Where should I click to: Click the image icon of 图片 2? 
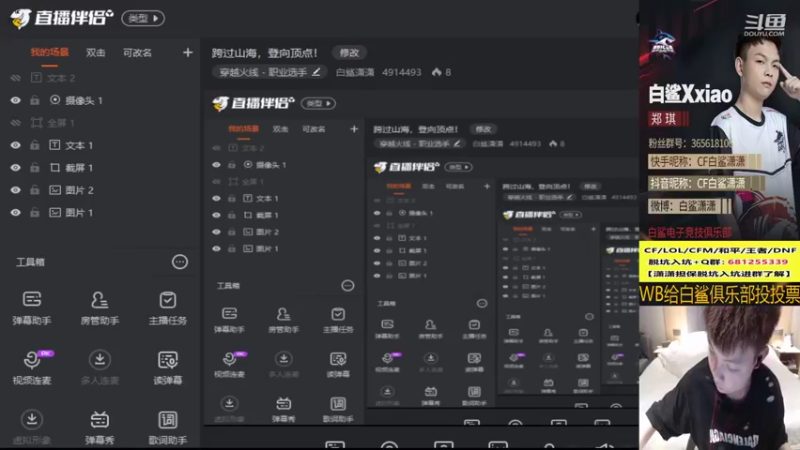pos(55,190)
